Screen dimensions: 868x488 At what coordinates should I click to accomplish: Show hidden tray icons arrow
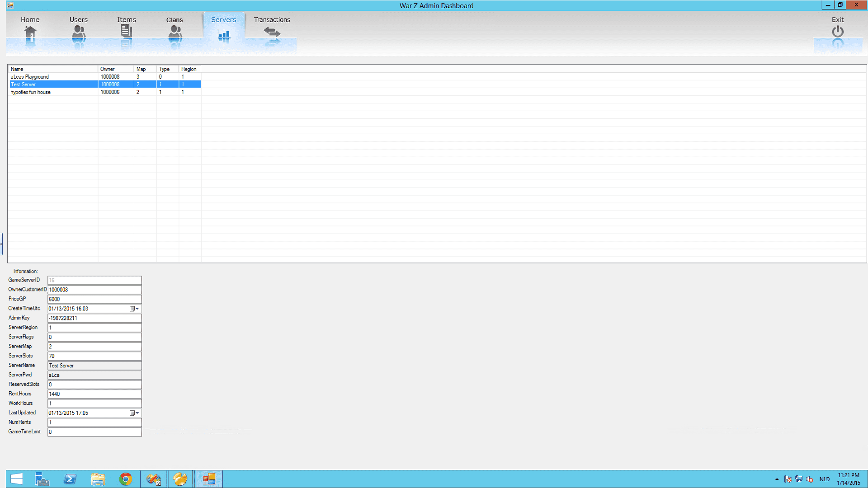777,479
